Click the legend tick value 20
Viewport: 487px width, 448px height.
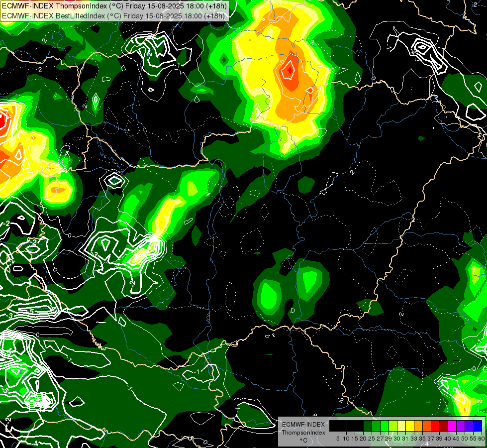click(363, 439)
